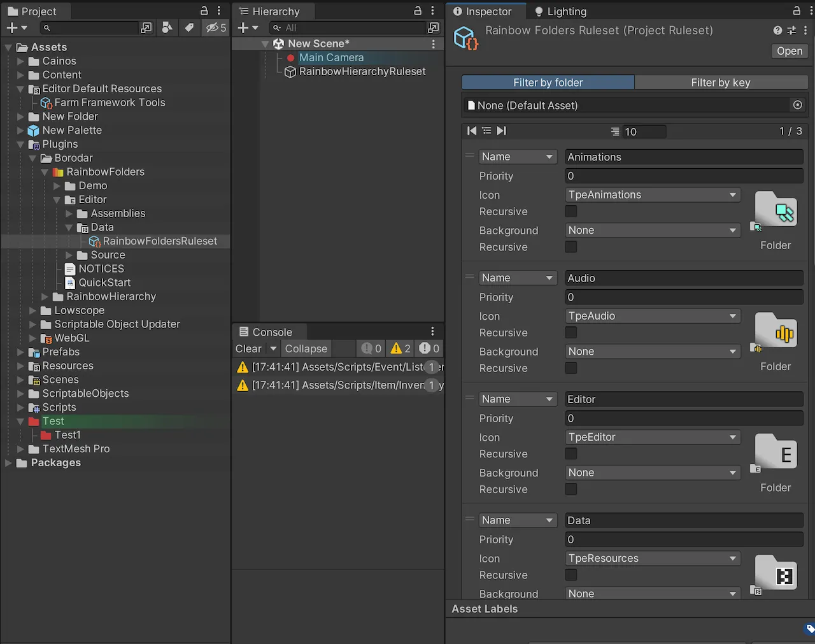
Task: Enable Icon Recursive checkbox for Editor rule
Action: tap(571, 454)
